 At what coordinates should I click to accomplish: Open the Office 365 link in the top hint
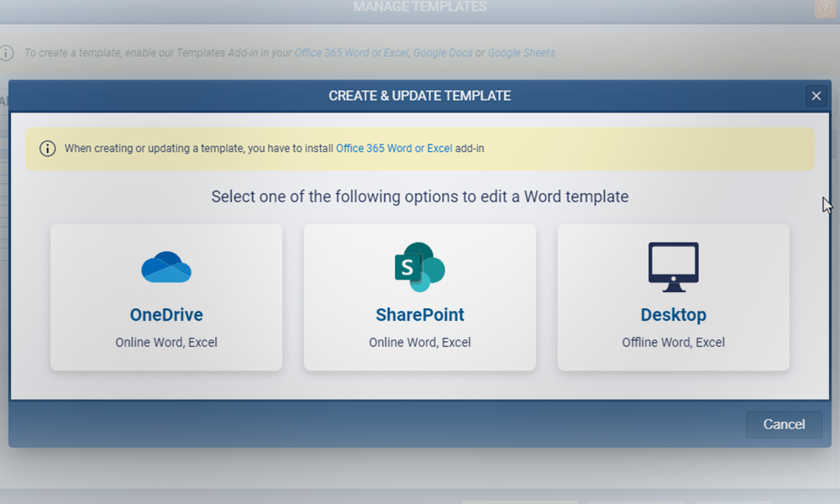tap(351, 53)
